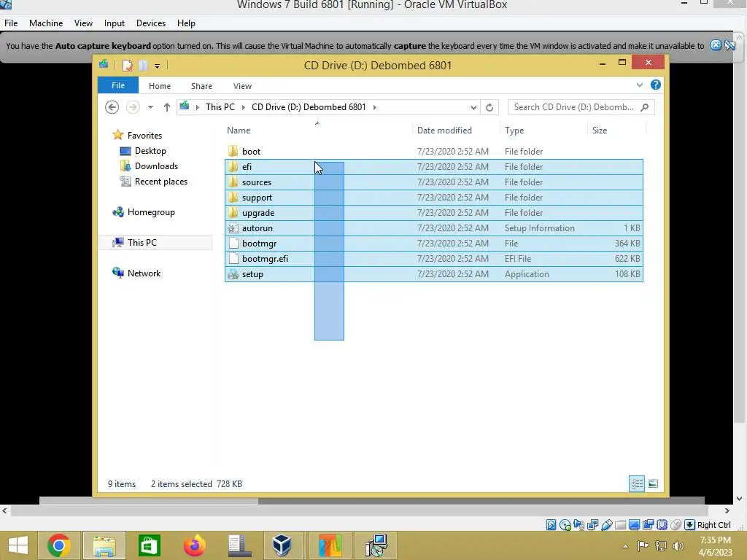Select the upgrade folder

coord(433,212)
